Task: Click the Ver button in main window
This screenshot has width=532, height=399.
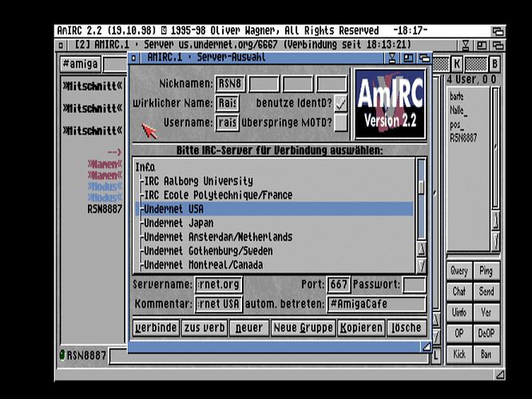Action: click(x=486, y=313)
